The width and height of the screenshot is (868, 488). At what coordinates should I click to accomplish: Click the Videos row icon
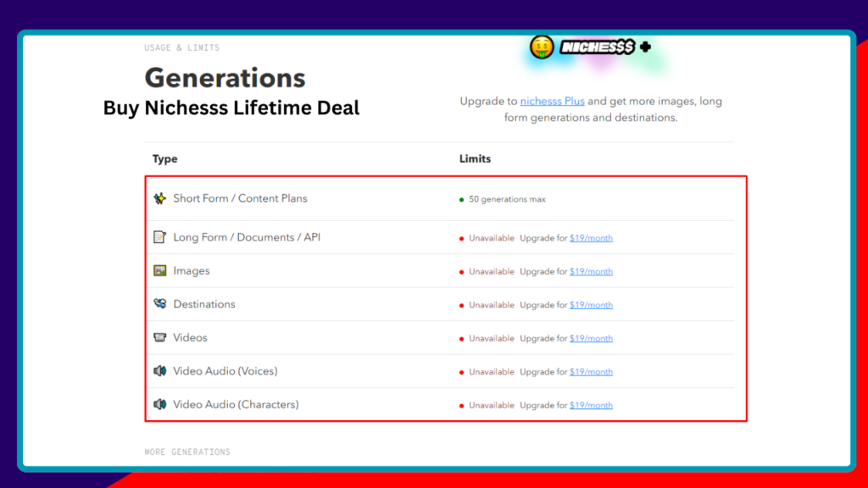click(160, 337)
